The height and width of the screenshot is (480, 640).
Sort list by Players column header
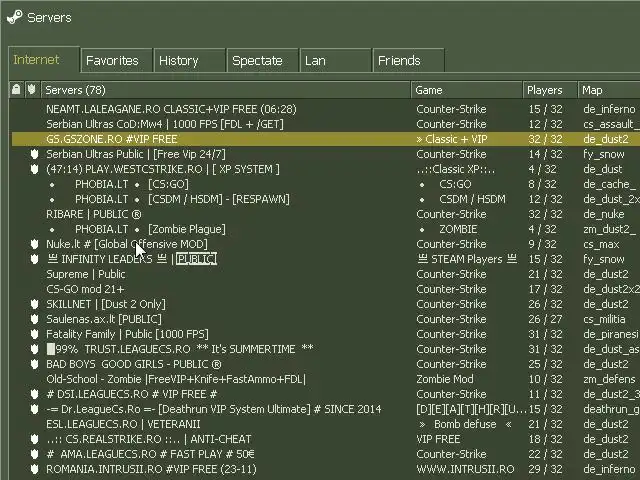pos(550,90)
